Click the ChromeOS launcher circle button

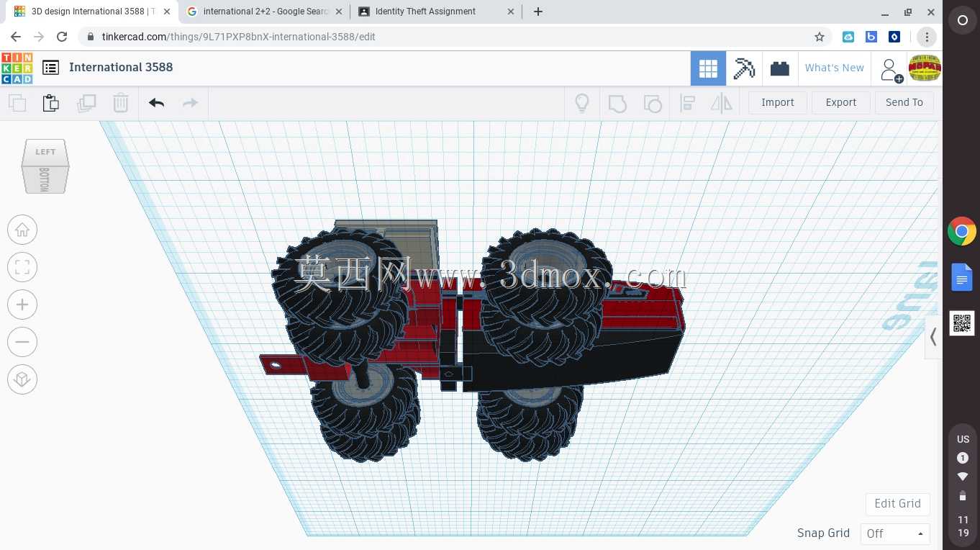pos(962,21)
